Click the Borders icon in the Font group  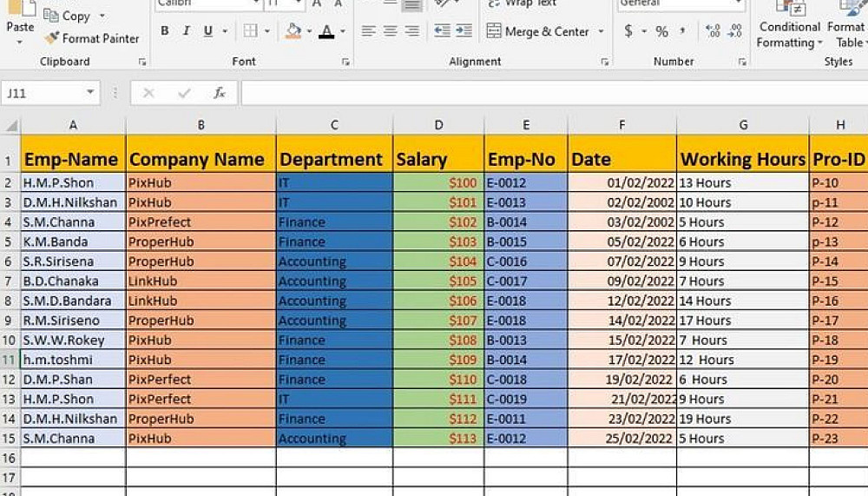(x=250, y=31)
